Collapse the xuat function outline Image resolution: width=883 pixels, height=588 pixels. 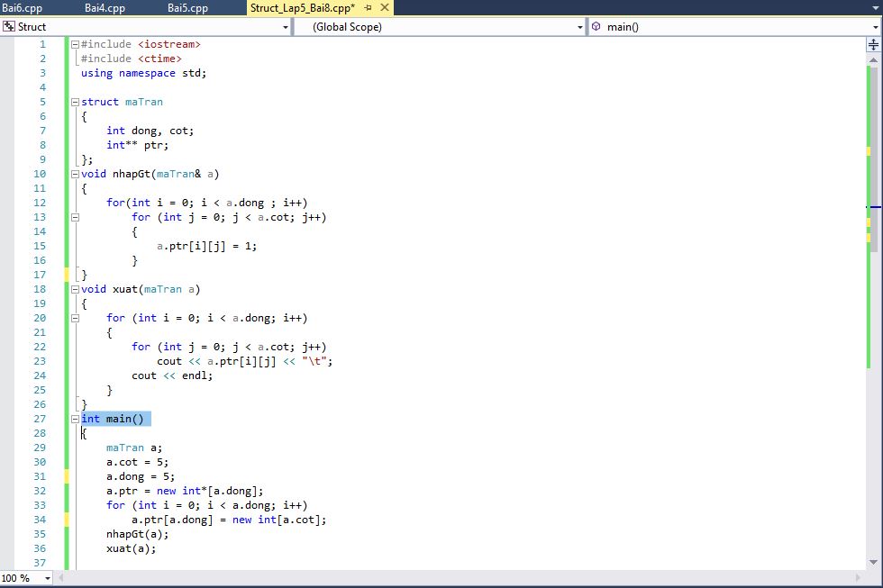(75, 289)
